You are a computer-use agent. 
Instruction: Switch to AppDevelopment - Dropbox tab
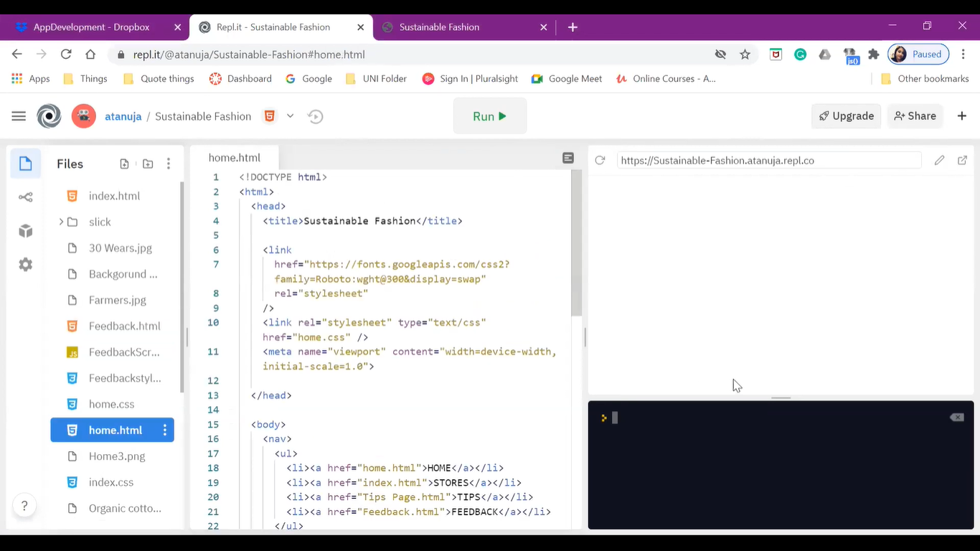(91, 27)
